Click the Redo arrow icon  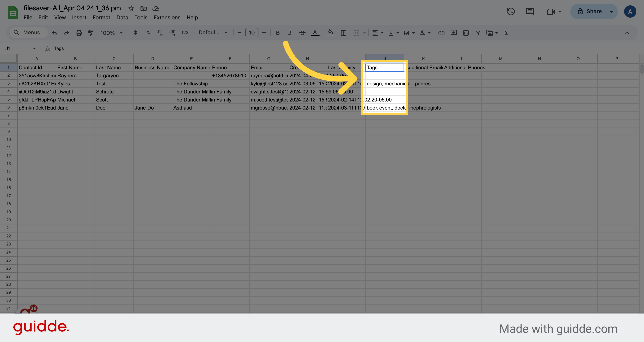pos(66,33)
